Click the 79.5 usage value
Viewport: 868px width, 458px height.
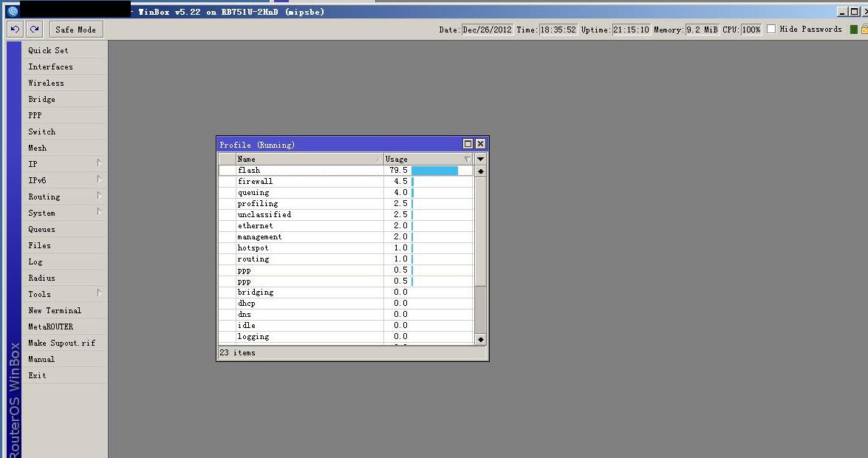tap(399, 170)
